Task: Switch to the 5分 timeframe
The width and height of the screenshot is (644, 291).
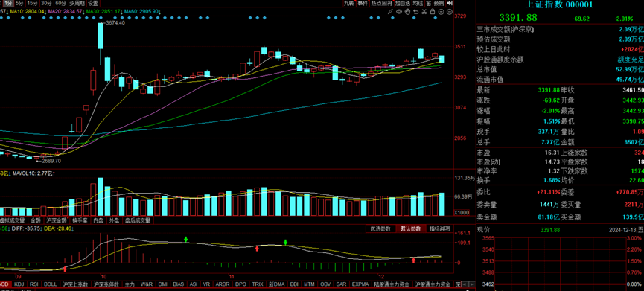Action: point(19,3)
